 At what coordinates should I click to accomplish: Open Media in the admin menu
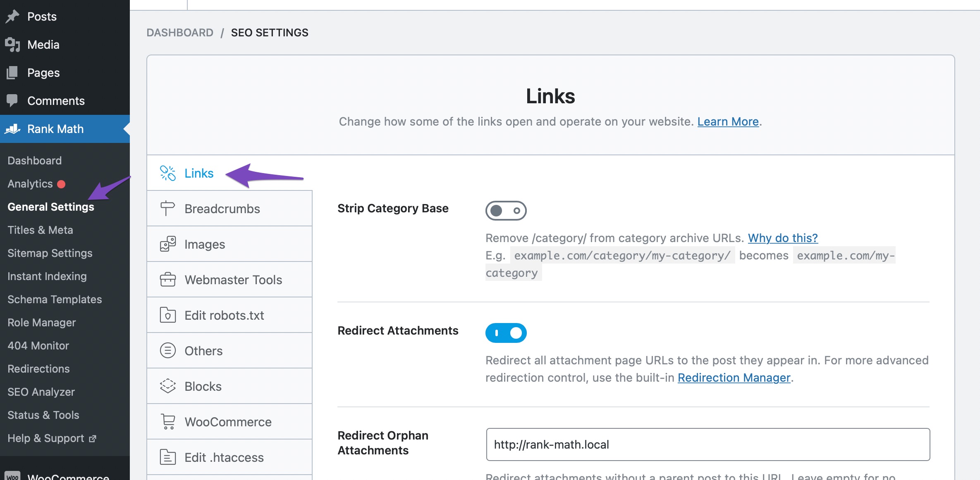click(65, 45)
